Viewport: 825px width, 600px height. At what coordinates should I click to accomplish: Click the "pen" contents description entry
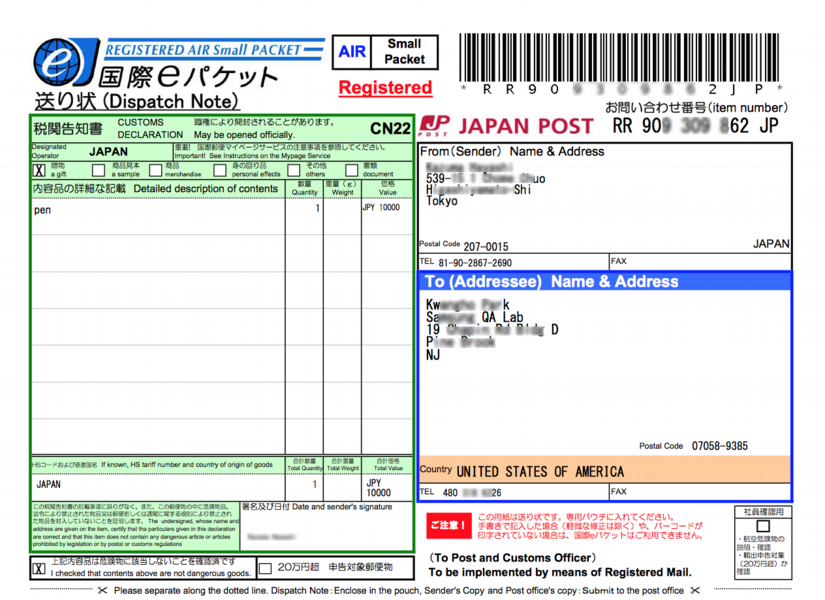(42, 210)
